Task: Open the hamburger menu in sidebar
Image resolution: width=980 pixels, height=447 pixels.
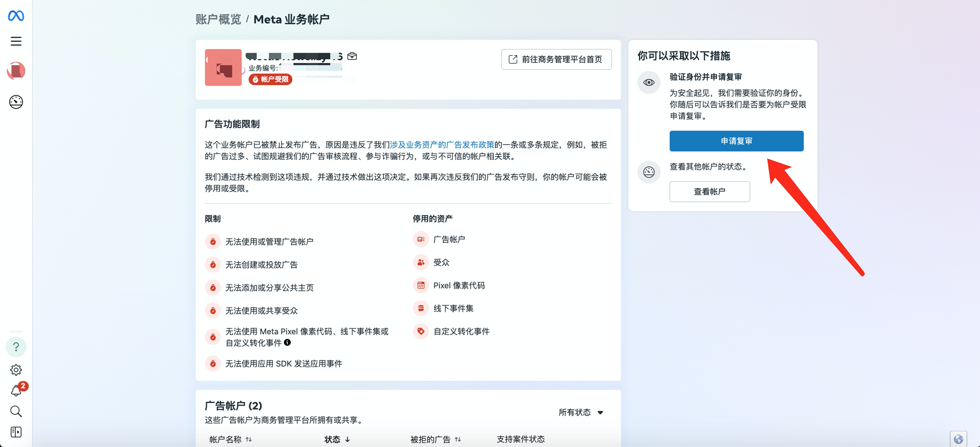Action: click(16, 41)
